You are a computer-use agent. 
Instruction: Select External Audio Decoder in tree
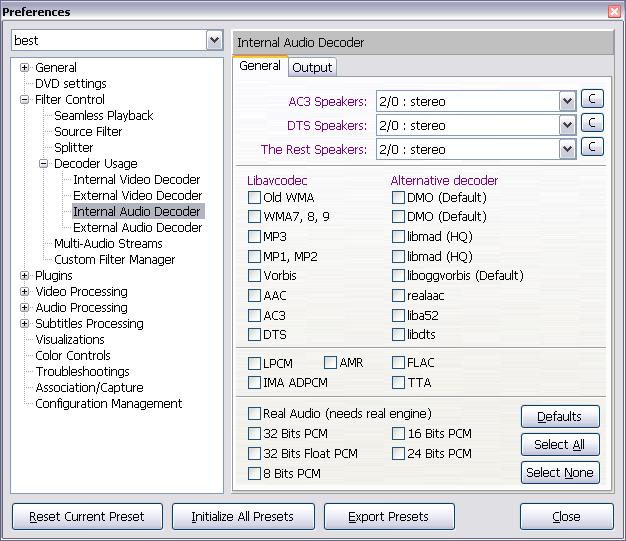click(x=137, y=228)
